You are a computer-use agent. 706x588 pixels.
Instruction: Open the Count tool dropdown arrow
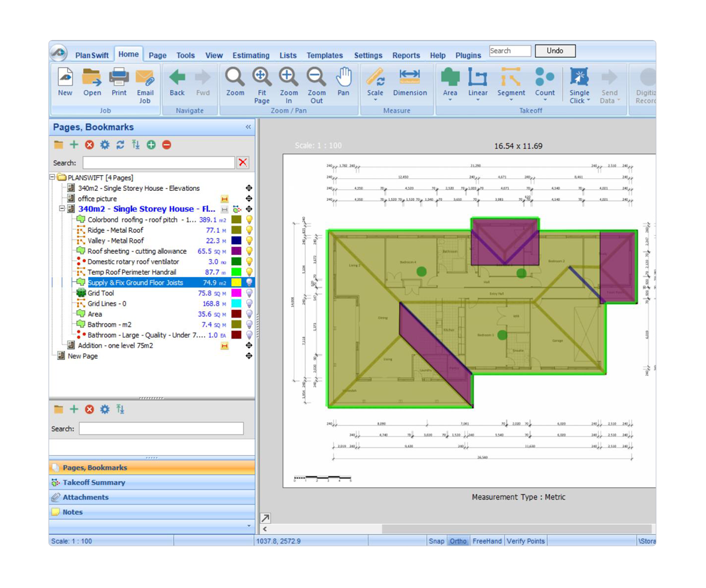(545, 100)
